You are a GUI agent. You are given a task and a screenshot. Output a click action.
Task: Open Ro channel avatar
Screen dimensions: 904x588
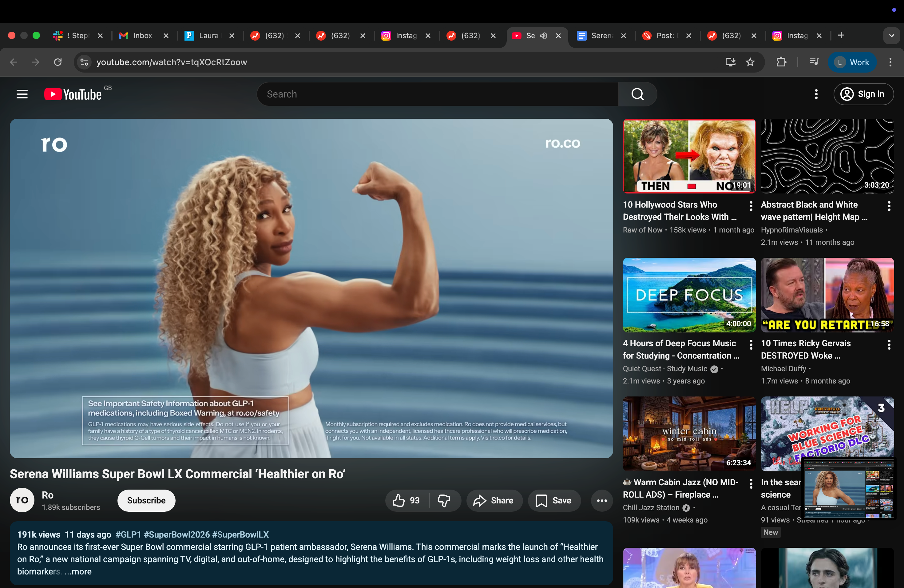point(22,500)
